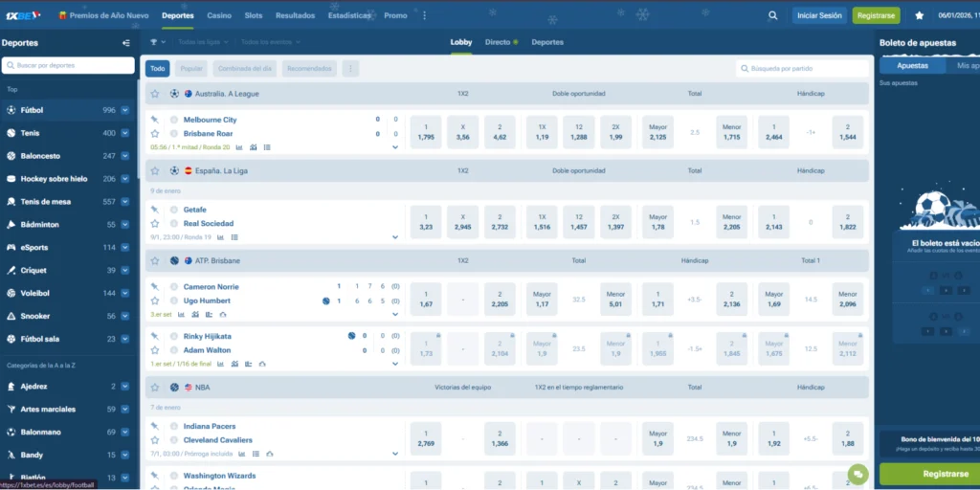Screen dimensions: 980x490
Task: Expand the Tenis dropdown arrow
Action: (x=125, y=133)
